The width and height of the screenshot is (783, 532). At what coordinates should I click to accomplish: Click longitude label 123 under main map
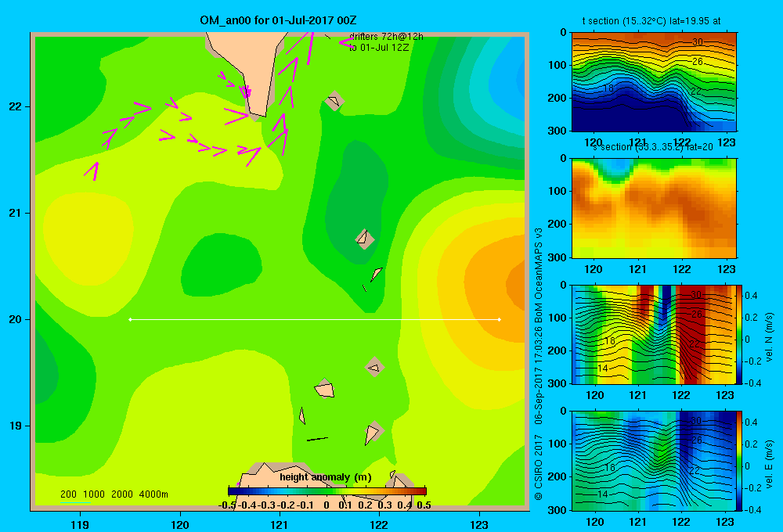(479, 524)
